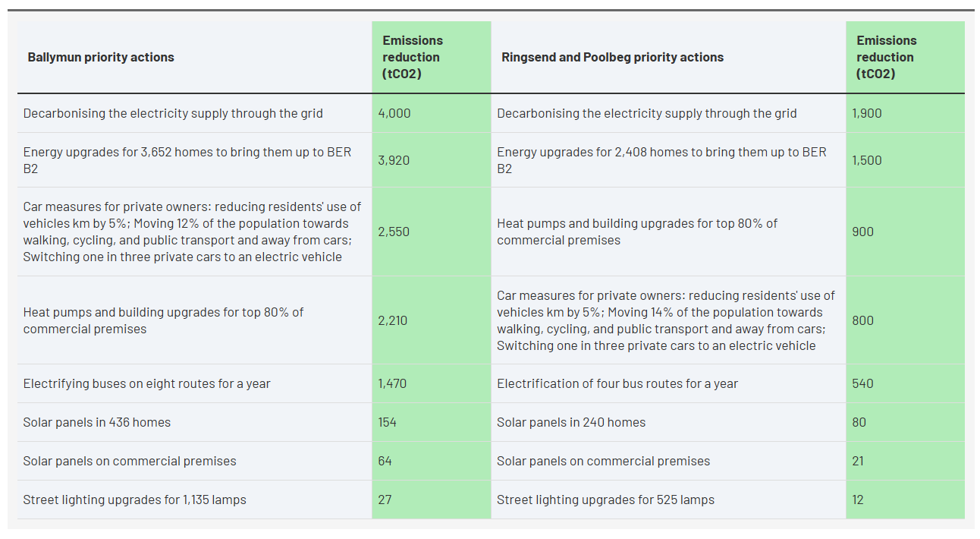Image resolution: width=980 pixels, height=539 pixels.
Task: Click the 2,210 emissions value
Action: point(393,320)
